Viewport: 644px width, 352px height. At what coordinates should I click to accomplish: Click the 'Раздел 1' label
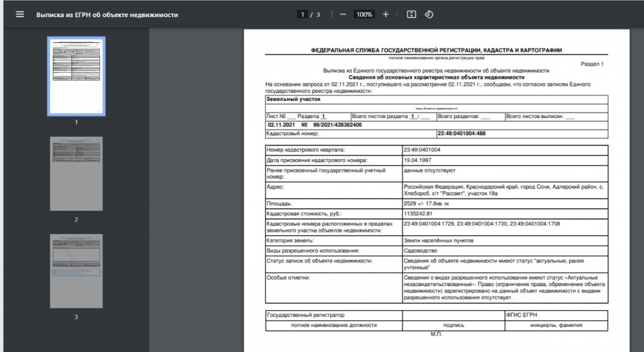[x=592, y=64]
